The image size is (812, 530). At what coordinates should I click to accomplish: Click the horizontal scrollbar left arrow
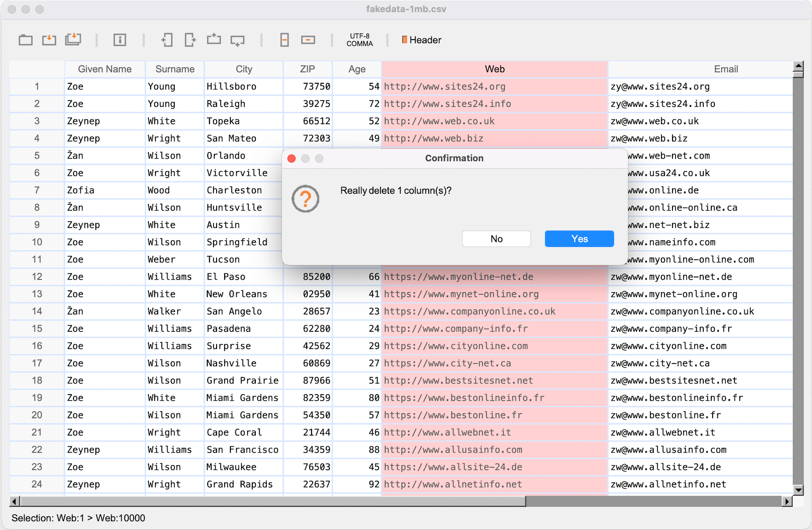tap(14, 501)
